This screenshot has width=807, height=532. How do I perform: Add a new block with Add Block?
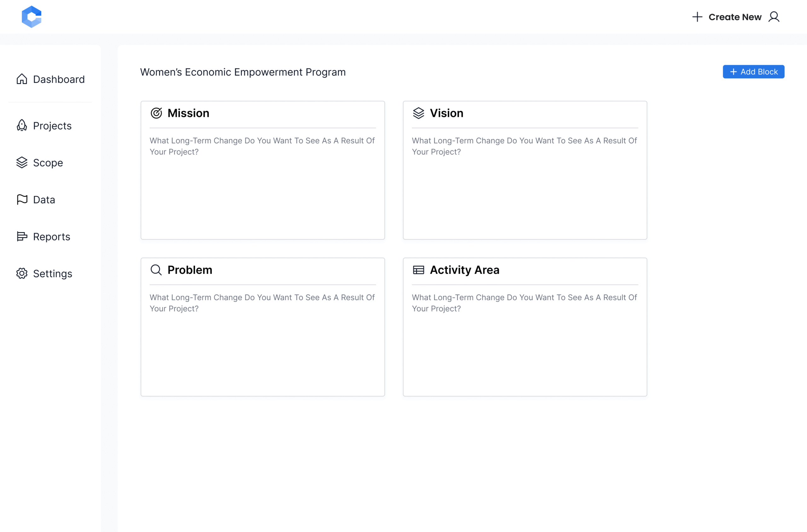(x=753, y=72)
